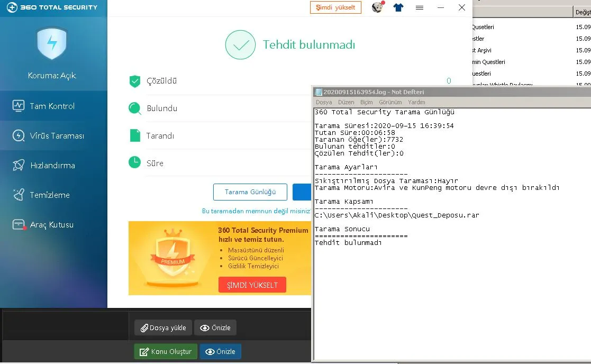Image resolution: width=591 pixels, height=364 pixels.
Task: Click the protection shield lightning icon
Action: [52, 43]
